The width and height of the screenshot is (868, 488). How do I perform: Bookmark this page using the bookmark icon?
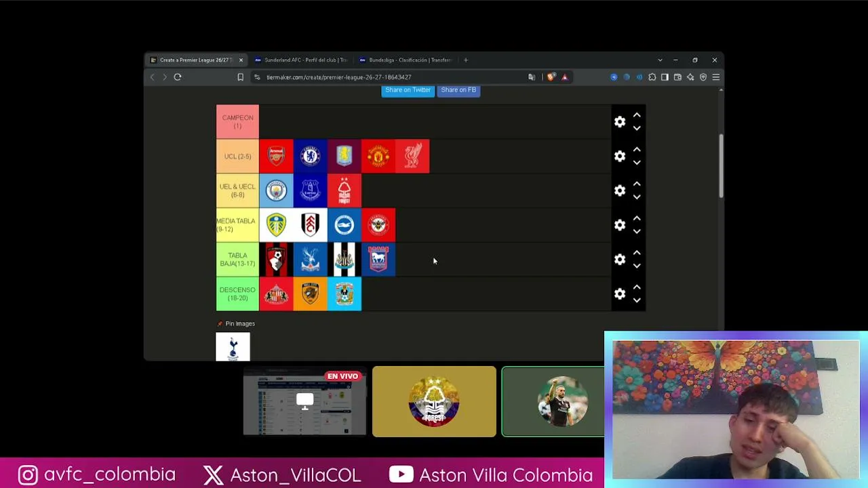(x=240, y=77)
